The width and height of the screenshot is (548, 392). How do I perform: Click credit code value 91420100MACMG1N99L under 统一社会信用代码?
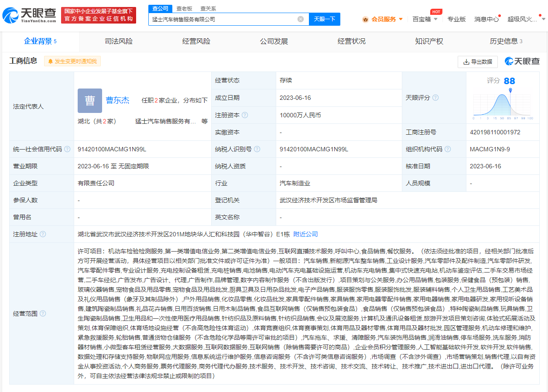point(112,149)
